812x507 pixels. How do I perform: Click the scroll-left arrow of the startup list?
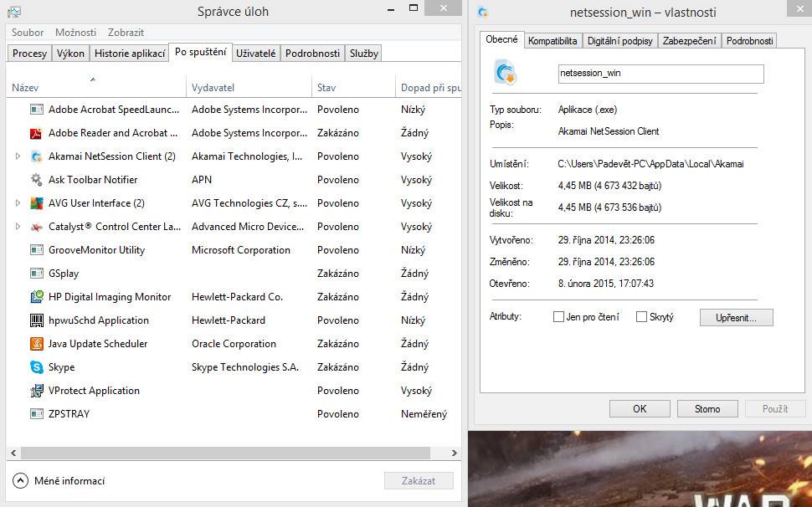pos(13,453)
